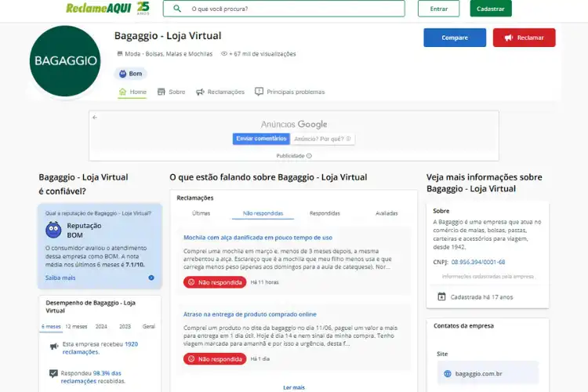Click the blue reputation face icon
Viewport: 588px width, 392px height.
pos(53,230)
